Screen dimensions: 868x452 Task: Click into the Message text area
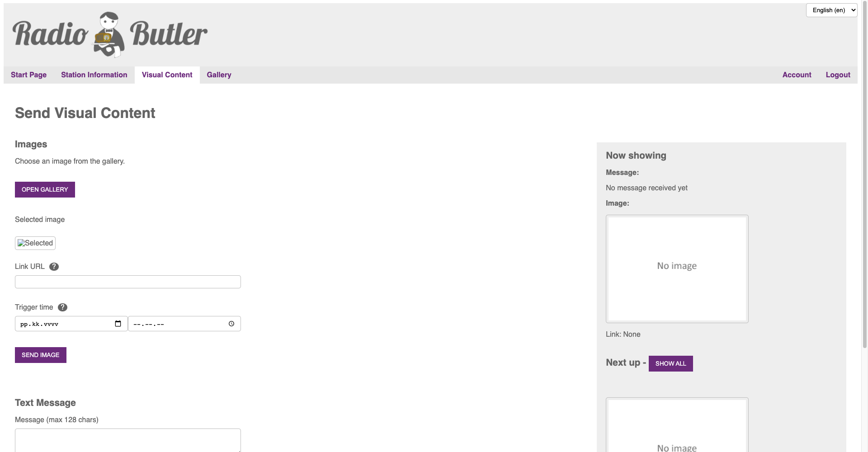click(127, 440)
